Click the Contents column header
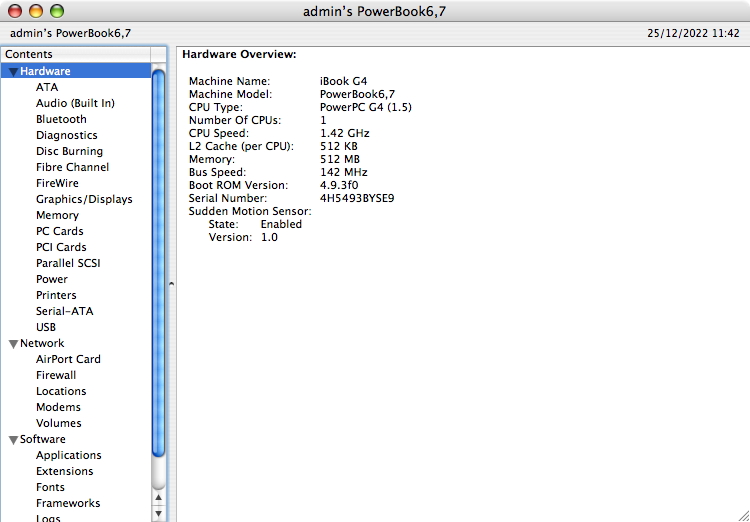Screen dimensions: 750x522 pos(76,54)
